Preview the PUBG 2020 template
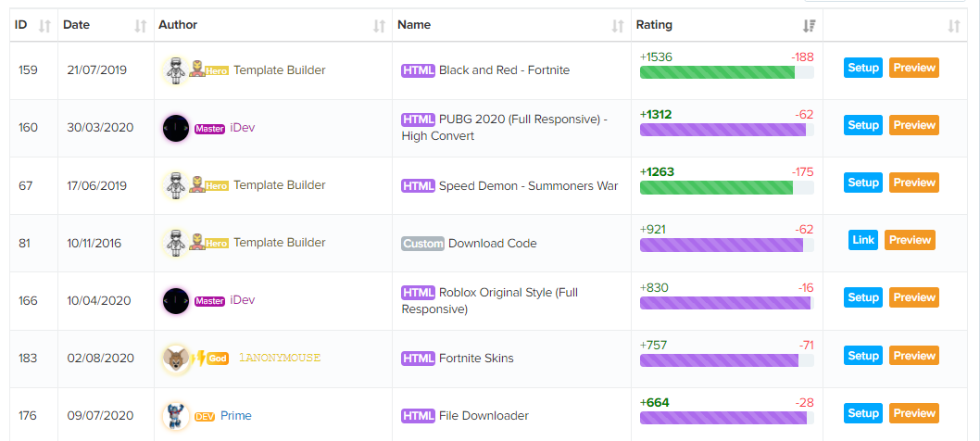Image resolution: width=980 pixels, height=441 pixels. point(913,125)
